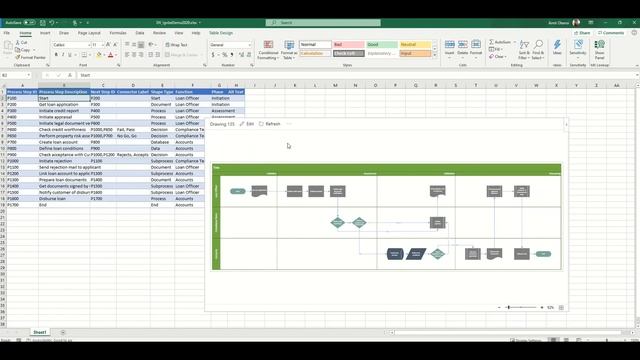640x360 pixels.
Task: Adjust the diagram zoom slider
Action: (x=520, y=307)
